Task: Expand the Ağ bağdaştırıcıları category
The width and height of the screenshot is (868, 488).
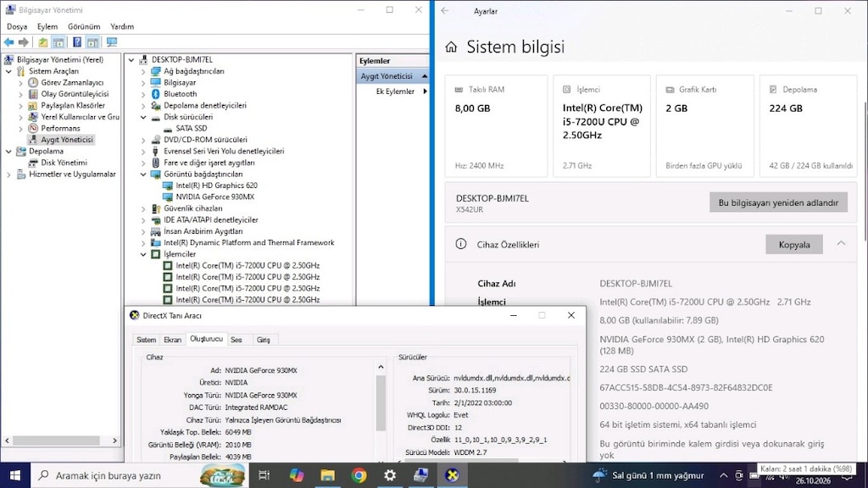Action: click(x=143, y=71)
